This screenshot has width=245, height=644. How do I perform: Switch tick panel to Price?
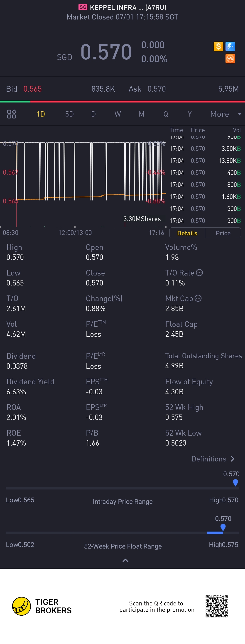coord(223,233)
